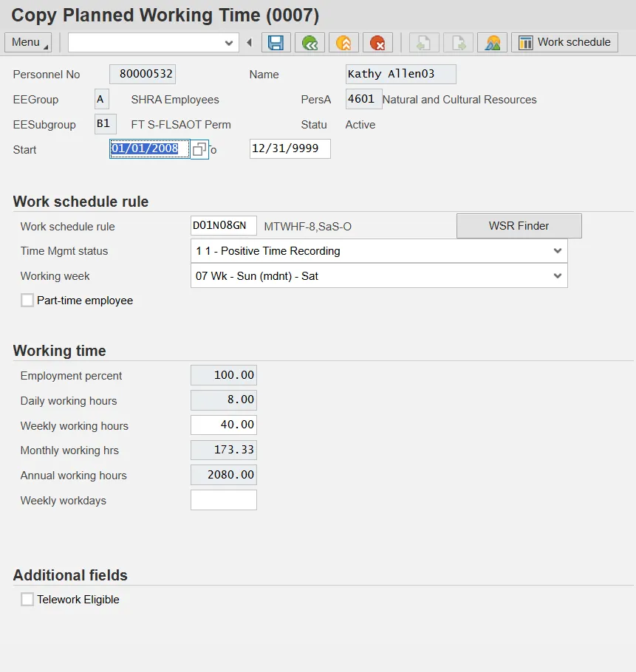Screen dimensions: 636x672
Task: Click Daily working hours value 8.00
Action: coord(224,400)
